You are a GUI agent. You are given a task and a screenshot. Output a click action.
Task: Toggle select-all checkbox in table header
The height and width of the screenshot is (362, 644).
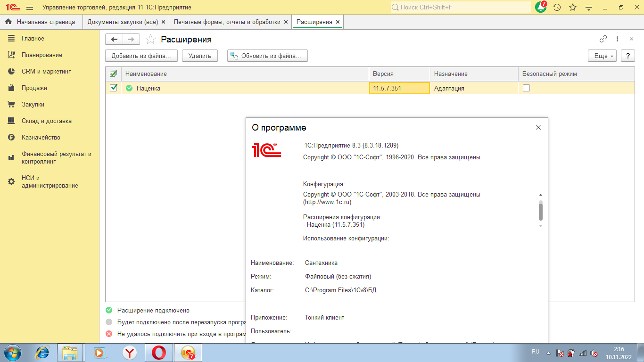pyautogui.click(x=113, y=74)
